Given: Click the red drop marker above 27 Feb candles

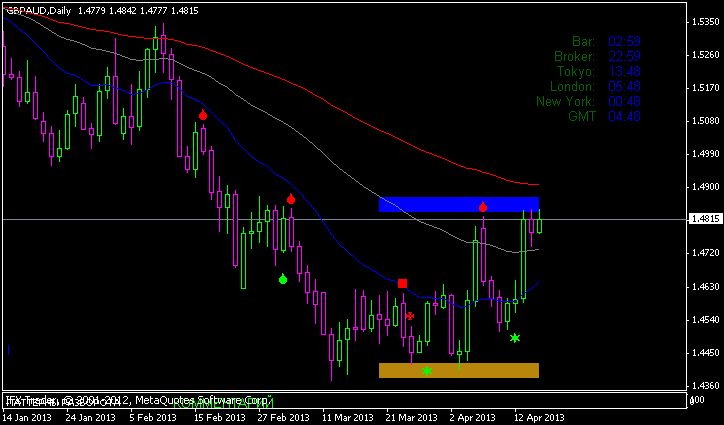Looking at the screenshot, I should pyautogui.click(x=291, y=199).
